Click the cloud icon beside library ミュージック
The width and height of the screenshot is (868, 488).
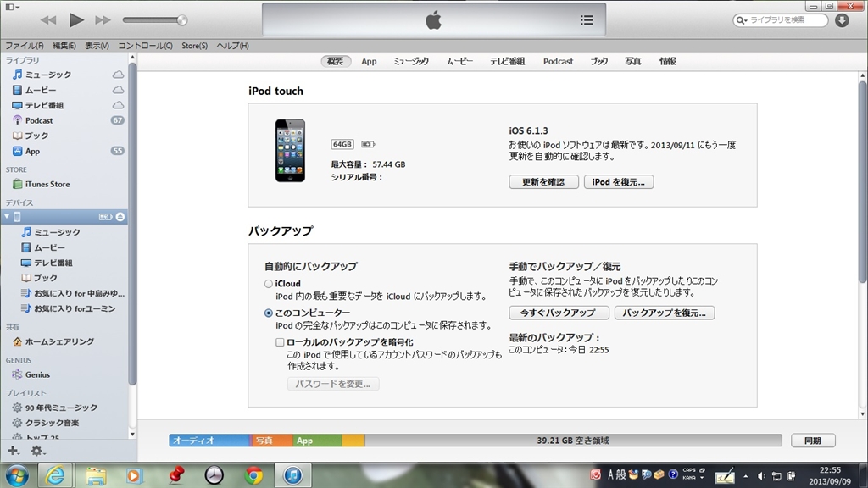(x=118, y=75)
